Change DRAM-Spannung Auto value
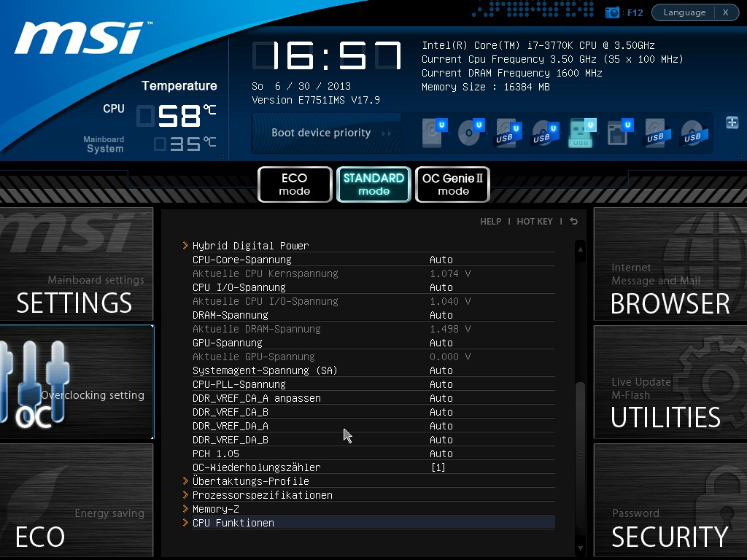This screenshot has width=747, height=560. coord(441,315)
